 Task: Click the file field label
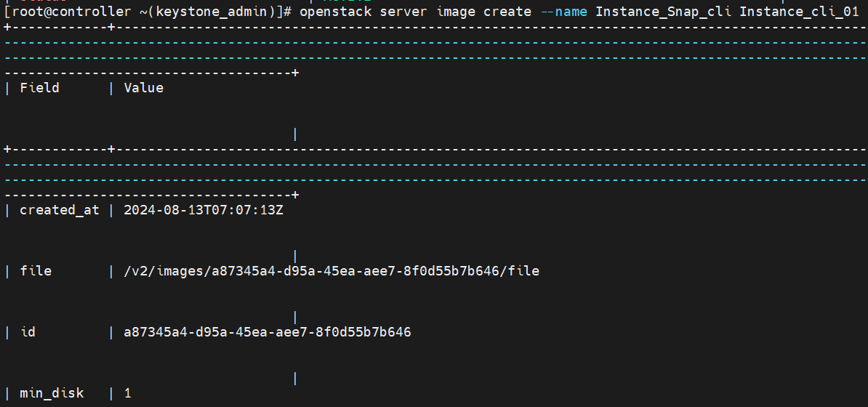click(x=36, y=271)
